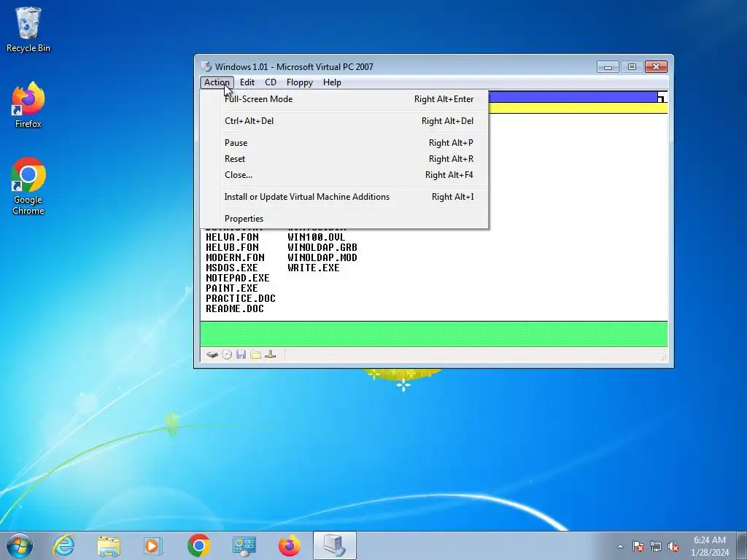Screen dimensions: 747x560
Task: Click the hard disk status icon
Action: [x=212, y=354]
